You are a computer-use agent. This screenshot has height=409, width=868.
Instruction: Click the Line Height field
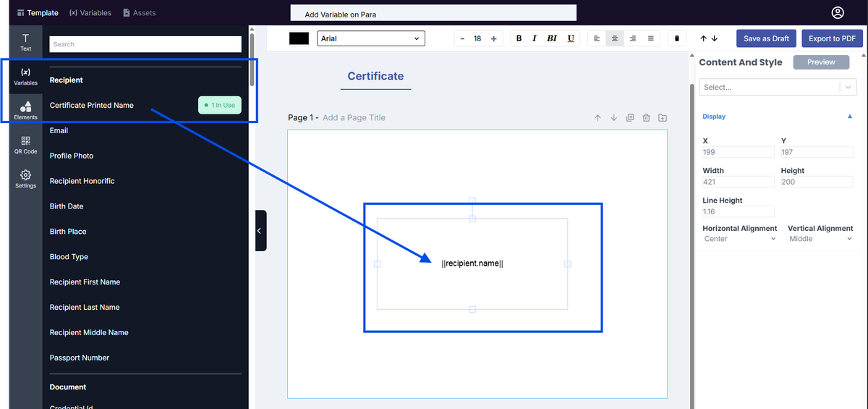click(x=739, y=211)
